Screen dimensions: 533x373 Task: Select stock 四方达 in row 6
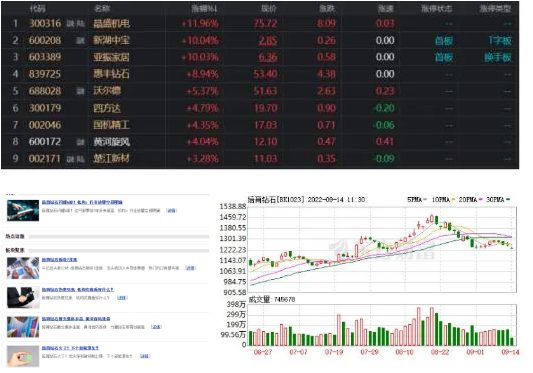pyautogui.click(x=107, y=108)
